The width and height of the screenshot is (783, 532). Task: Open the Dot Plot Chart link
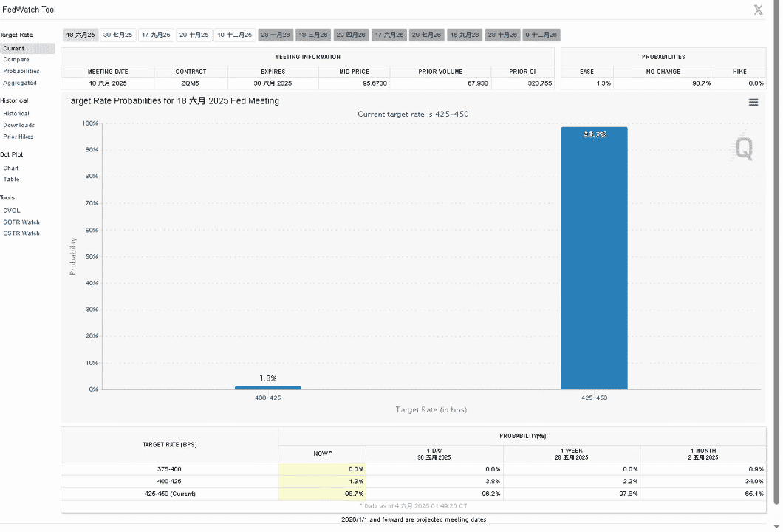click(x=11, y=168)
